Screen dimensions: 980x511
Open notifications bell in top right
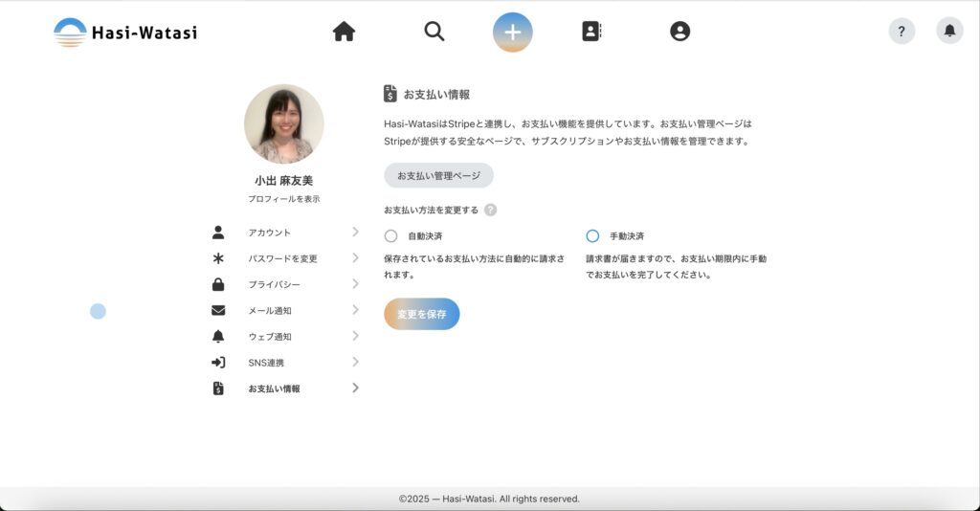[x=949, y=32]
